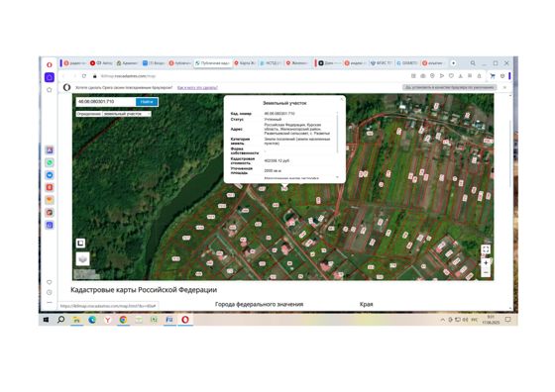Focus the cadastral number search field
The height and width of the screenshot is (392, 555).
point(106,102)
